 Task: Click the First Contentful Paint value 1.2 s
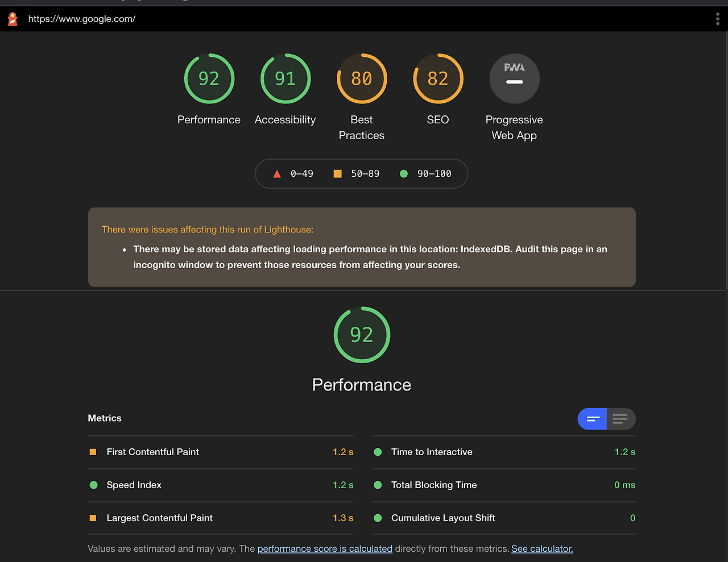pos(343,452)
